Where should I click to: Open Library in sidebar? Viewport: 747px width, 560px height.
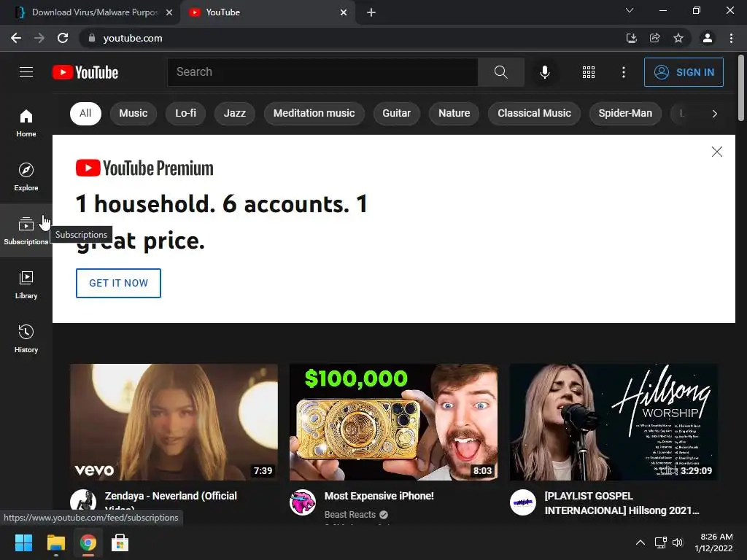[26, 285]
